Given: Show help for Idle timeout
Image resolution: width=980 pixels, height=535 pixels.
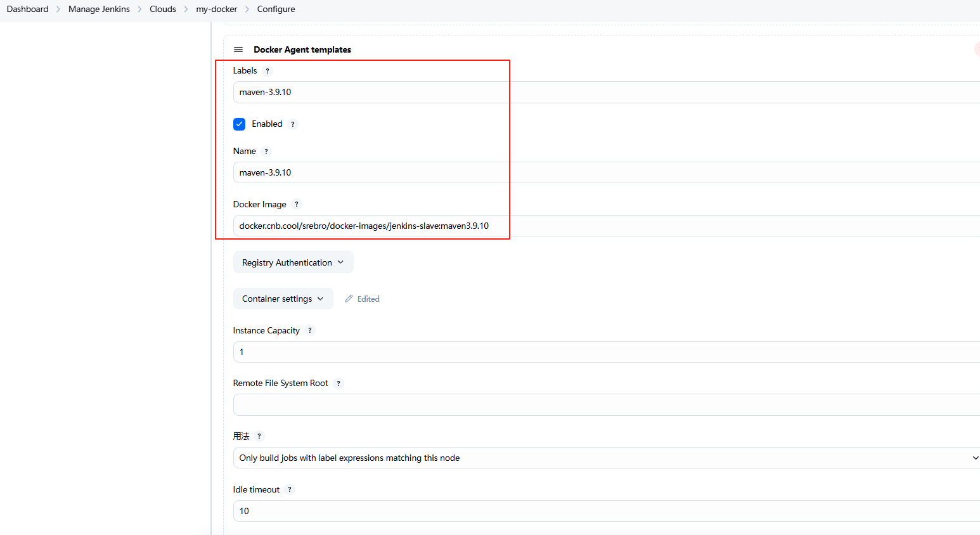Looking at the screenshot, I should click(290, 489).
